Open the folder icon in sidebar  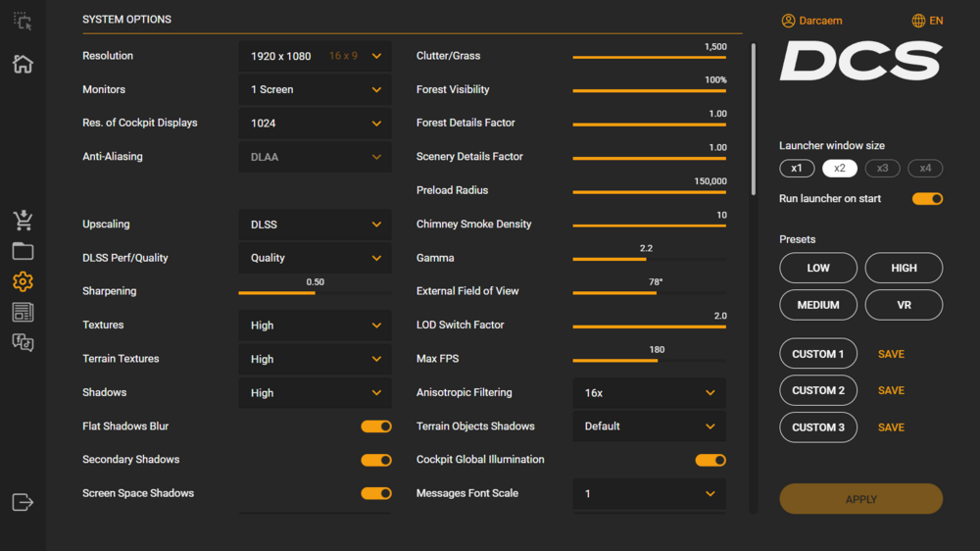[23, 251]
